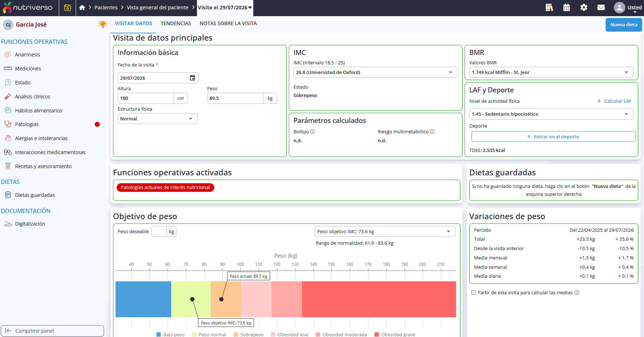Click the Nueva dieta button
Screen dimensions: 644x337
coord(624,24)
